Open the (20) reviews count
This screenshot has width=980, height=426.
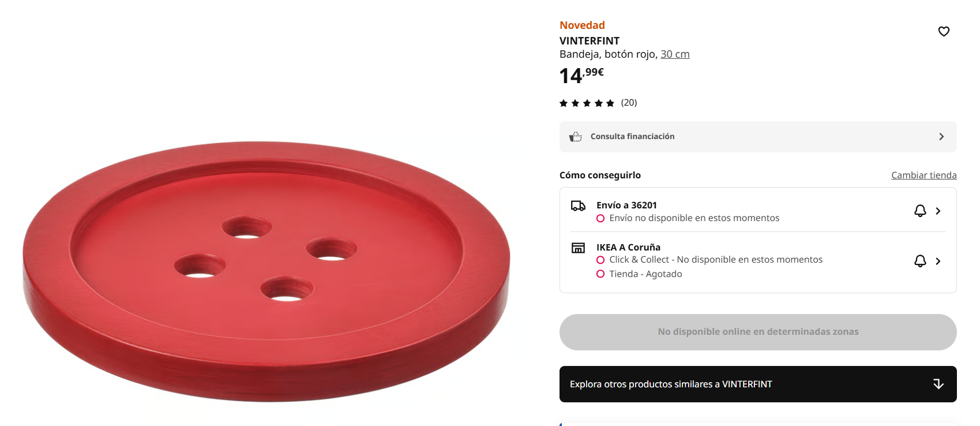[629, 103]
